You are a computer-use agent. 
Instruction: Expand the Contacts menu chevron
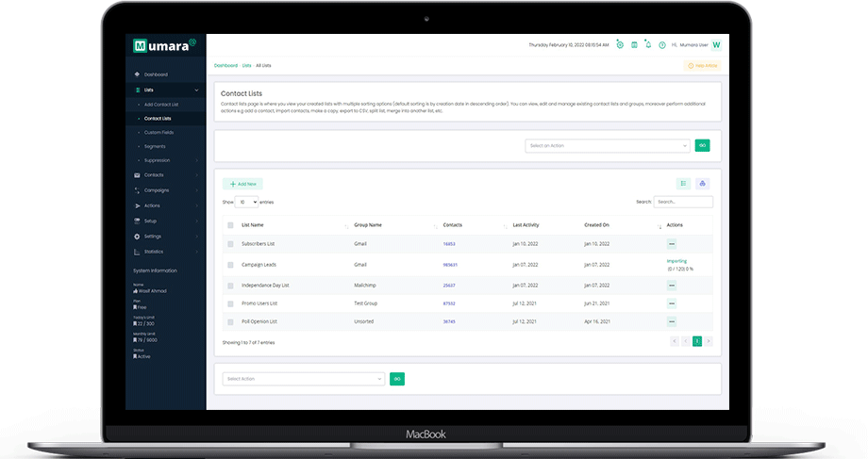[196, 175]
